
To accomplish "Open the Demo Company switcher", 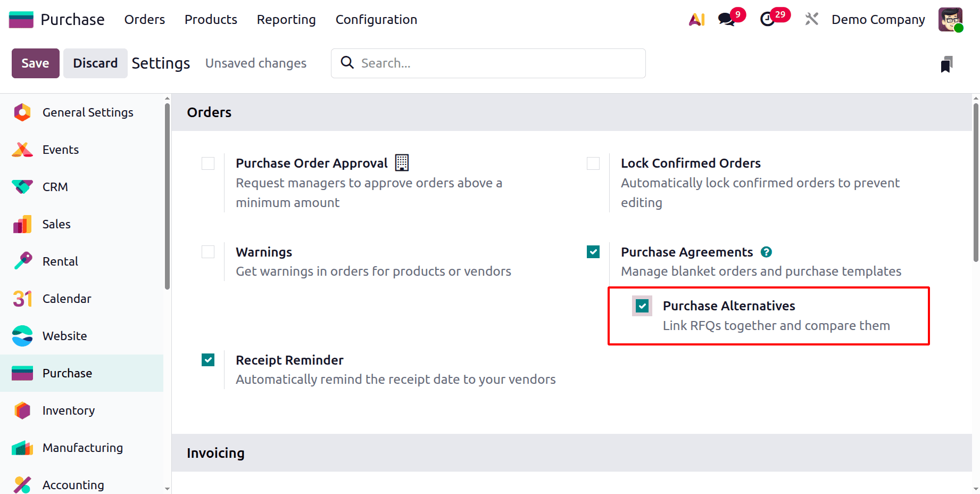I will [x=878, y=19].
